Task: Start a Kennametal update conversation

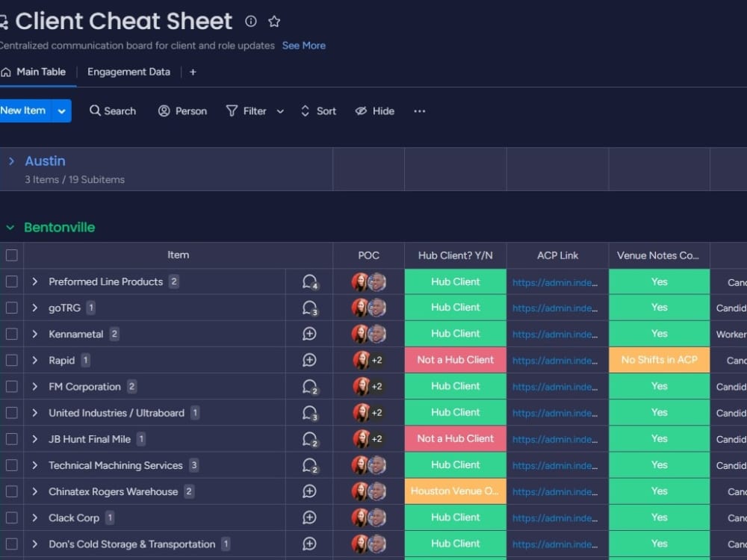Action: pyautogui.click(x=310, y=334)
